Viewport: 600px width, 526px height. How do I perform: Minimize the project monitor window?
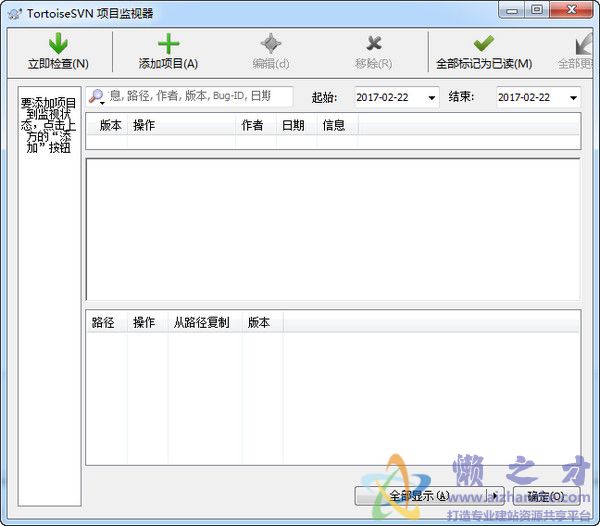(x=512, y=10)
